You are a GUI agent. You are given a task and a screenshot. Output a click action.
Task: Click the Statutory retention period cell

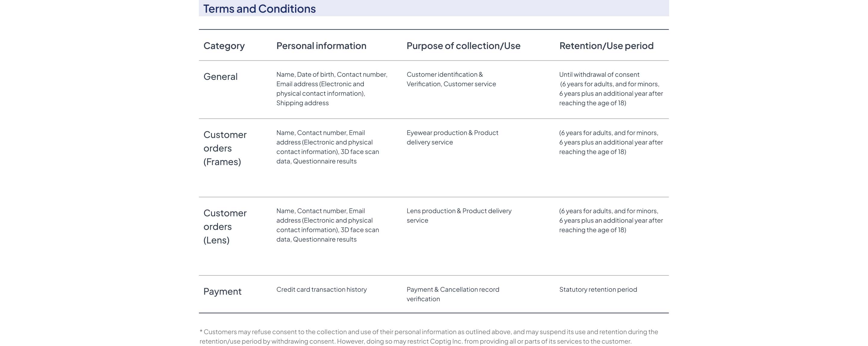click(x=598, y=289)
